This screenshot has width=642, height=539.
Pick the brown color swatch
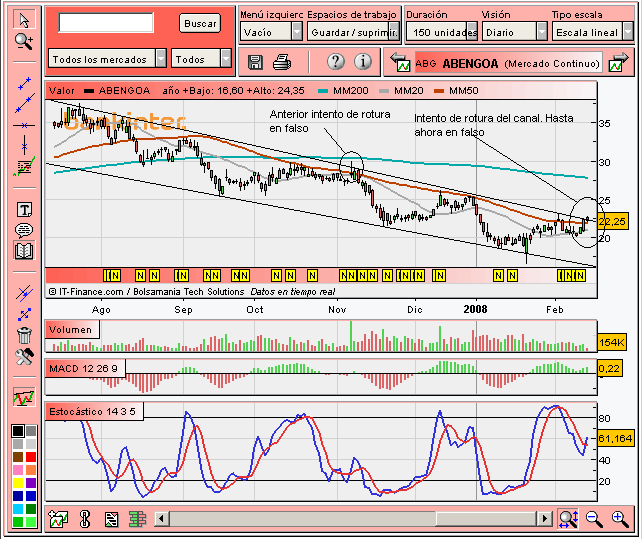(x=18, y=457)
